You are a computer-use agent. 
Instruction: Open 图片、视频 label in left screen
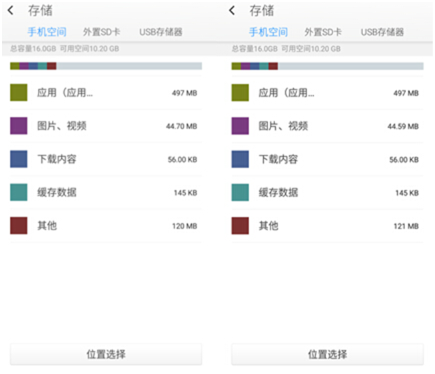[62, 126]
